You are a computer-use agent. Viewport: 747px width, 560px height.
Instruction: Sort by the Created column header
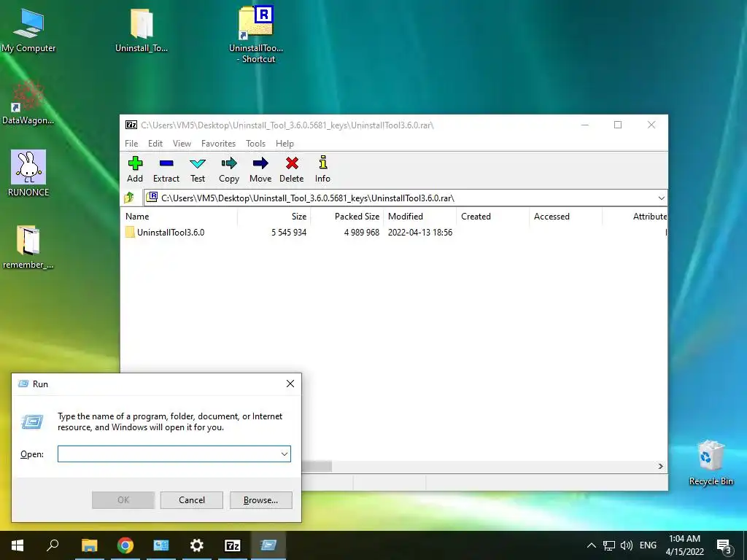coord(492,216)
